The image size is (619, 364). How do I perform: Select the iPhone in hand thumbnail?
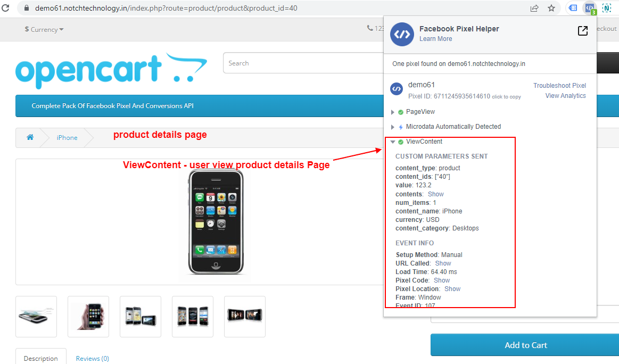pos(88,317)
